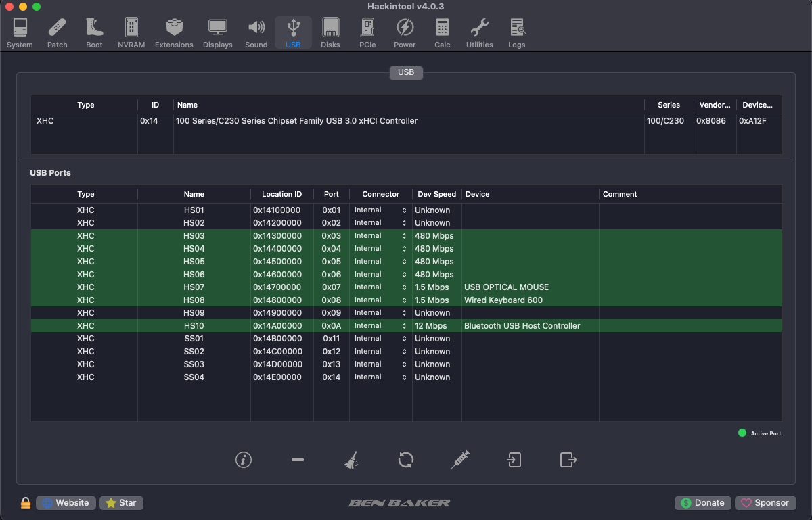Toggle the padlock icon at the bottom left
Viewport: 812px width, 520px height.
pos(26,502)
